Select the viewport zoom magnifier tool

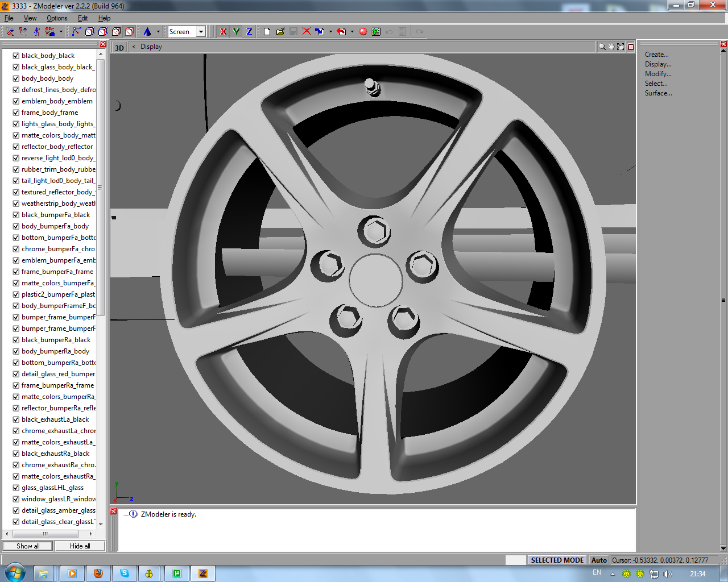[x=602, y=47]
